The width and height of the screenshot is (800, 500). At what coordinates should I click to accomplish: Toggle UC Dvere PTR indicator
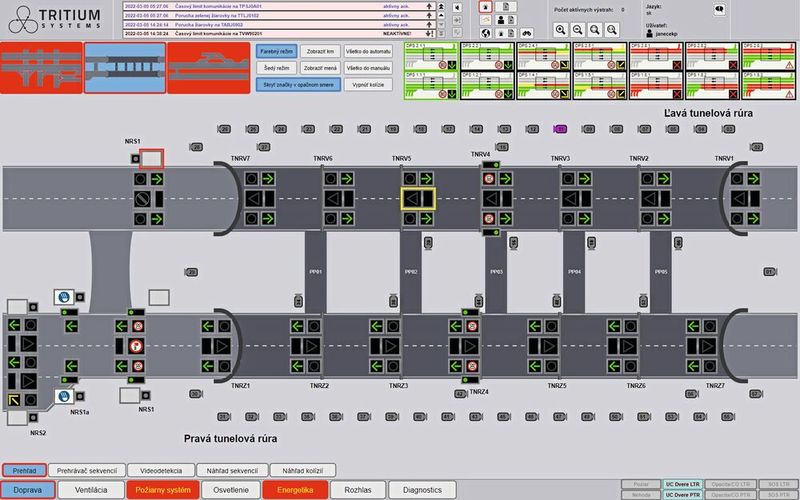tap(683, 495)
